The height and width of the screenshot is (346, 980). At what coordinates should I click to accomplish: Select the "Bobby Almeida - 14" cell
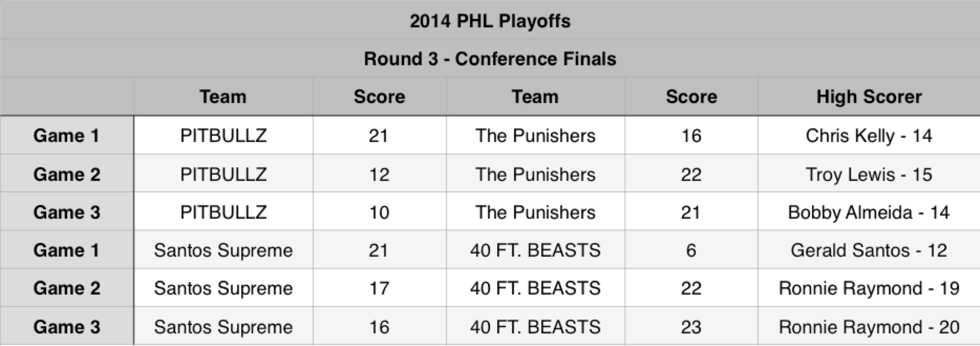868,212
